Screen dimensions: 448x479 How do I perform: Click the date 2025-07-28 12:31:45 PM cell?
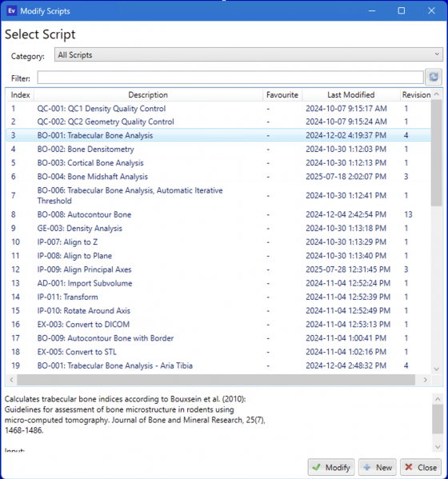click(348, 269)
